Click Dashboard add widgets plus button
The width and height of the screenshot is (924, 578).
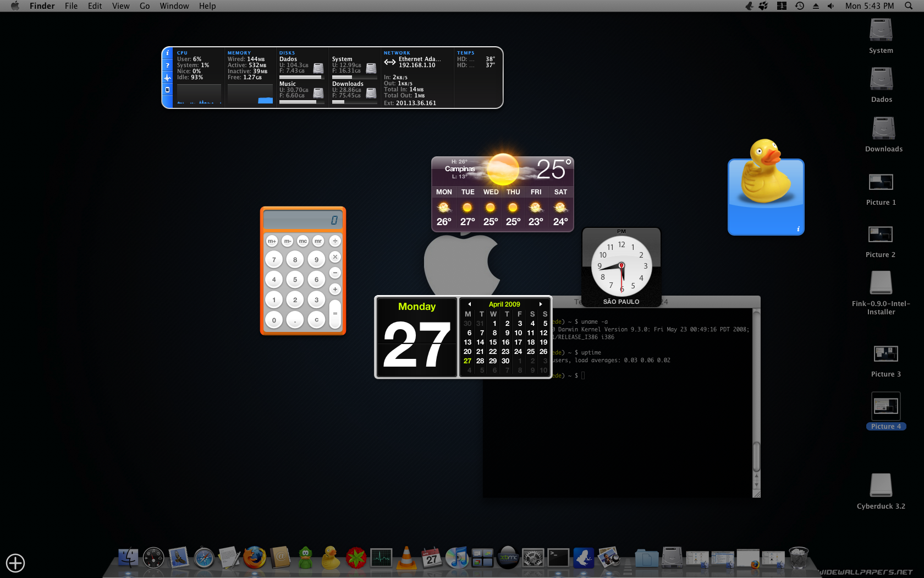(15, 563)
